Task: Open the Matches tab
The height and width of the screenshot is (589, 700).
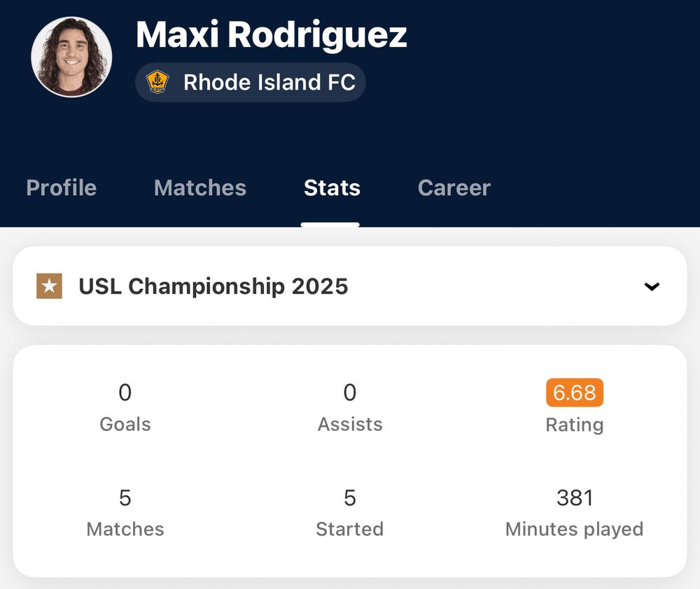Action: coord(200,187)
